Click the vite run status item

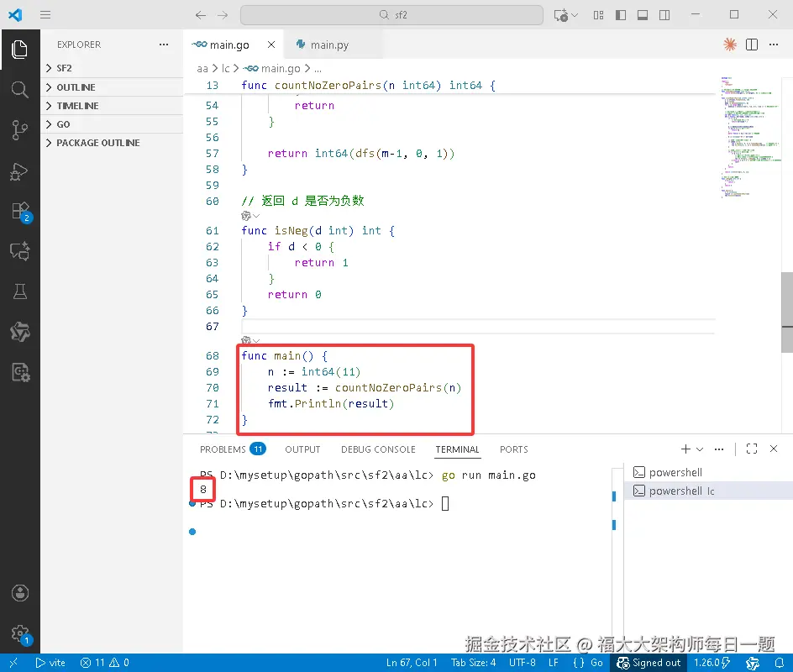pyautogui.click(x=50, y=663)
